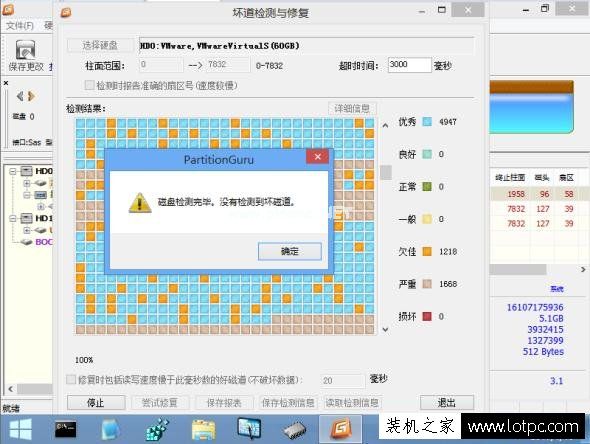The image size is (590, 444).
Task: Click forward arrow in main window disk navigator
Action: pyautogui.click(x=31, y=96)
